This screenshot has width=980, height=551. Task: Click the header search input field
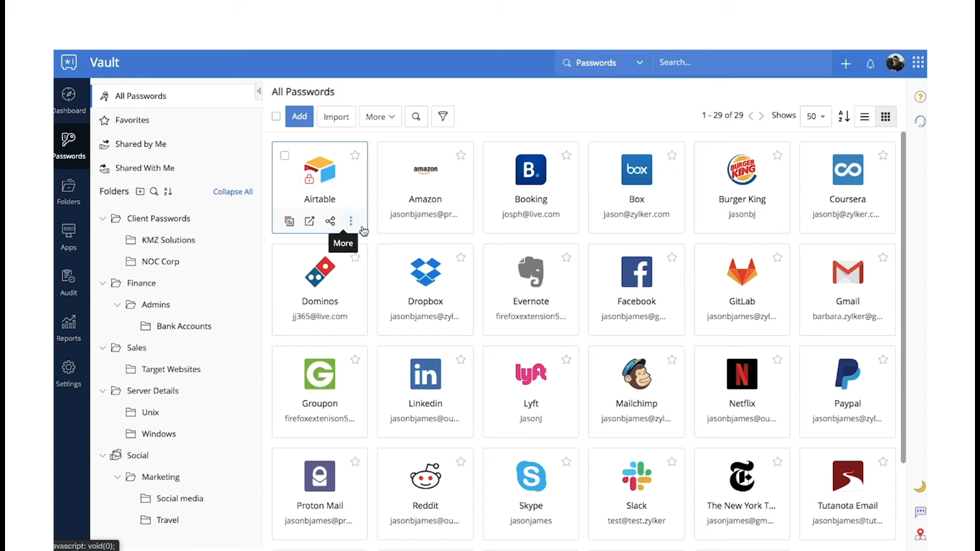(743, 62)
